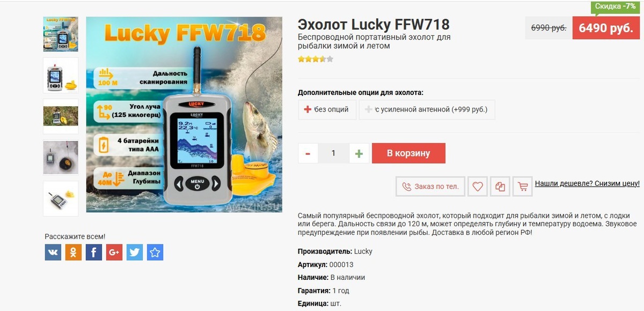This screenshot has height=311, width=644.
Task: Click the star bookmark share icon
Action: coord(155,252)
